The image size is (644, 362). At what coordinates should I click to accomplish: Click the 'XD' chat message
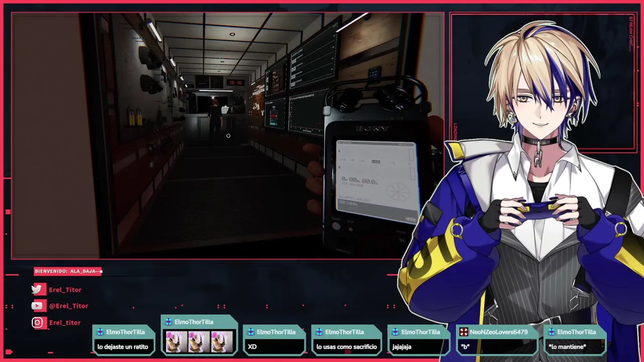tap(252, 346)
